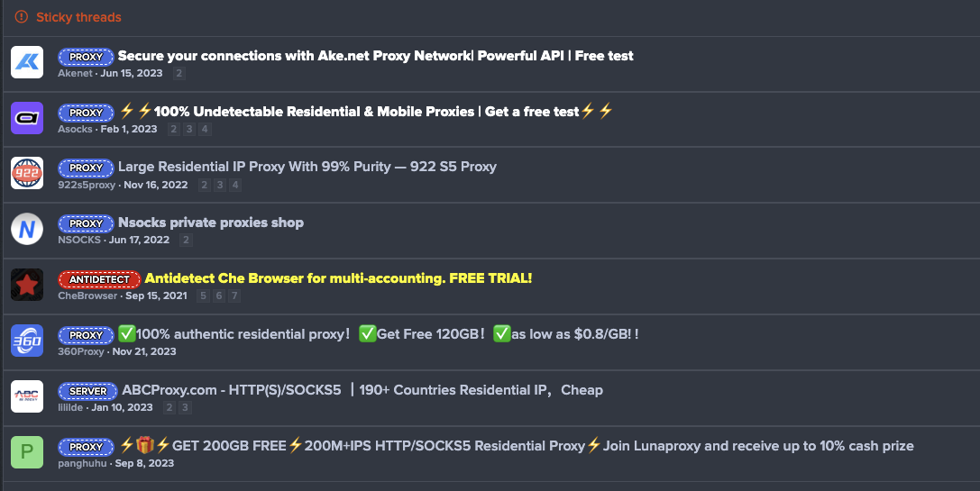Select the SERVER prefix tag
This screenshot has width=980, height=491.
[87, 391]
